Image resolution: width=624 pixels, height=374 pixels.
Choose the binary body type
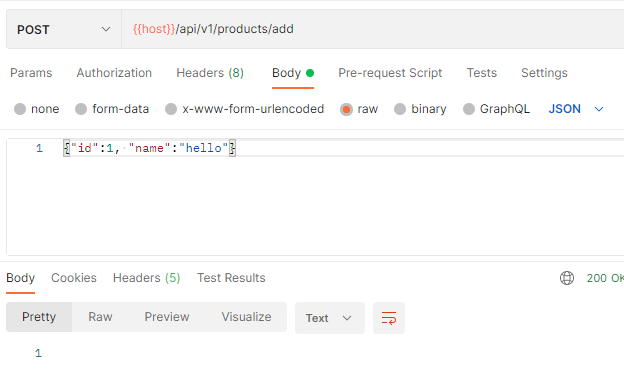point(420,109)
